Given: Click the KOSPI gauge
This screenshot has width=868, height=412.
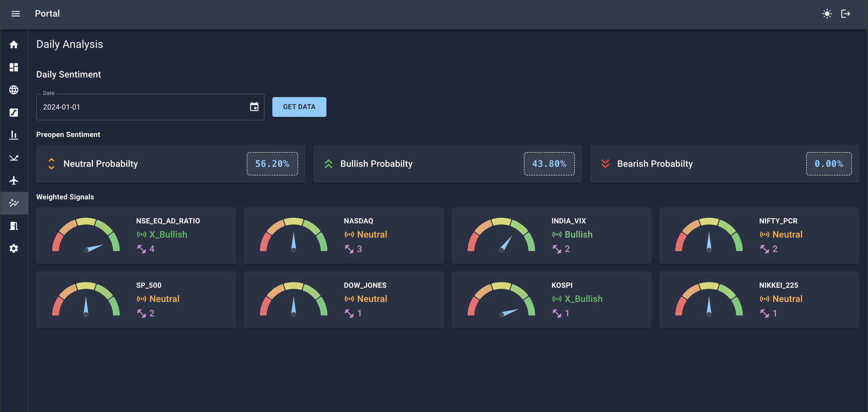Looking at the screenshot, I should coord(501,299).
